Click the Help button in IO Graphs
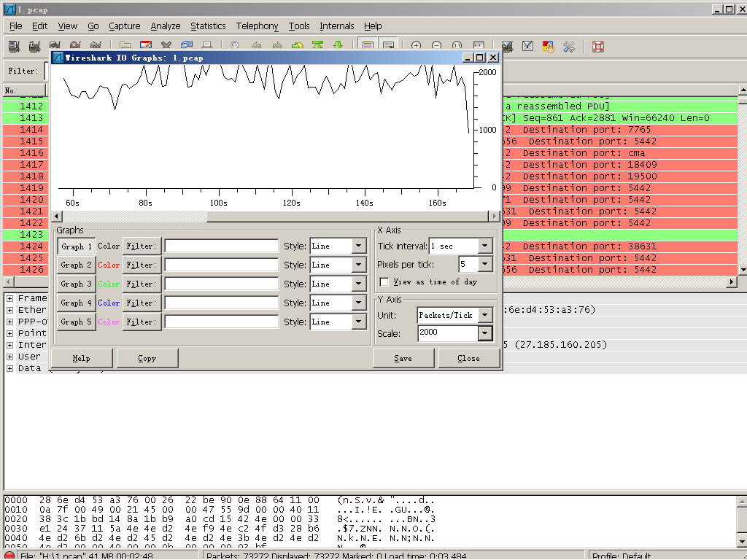 (82, 358)
